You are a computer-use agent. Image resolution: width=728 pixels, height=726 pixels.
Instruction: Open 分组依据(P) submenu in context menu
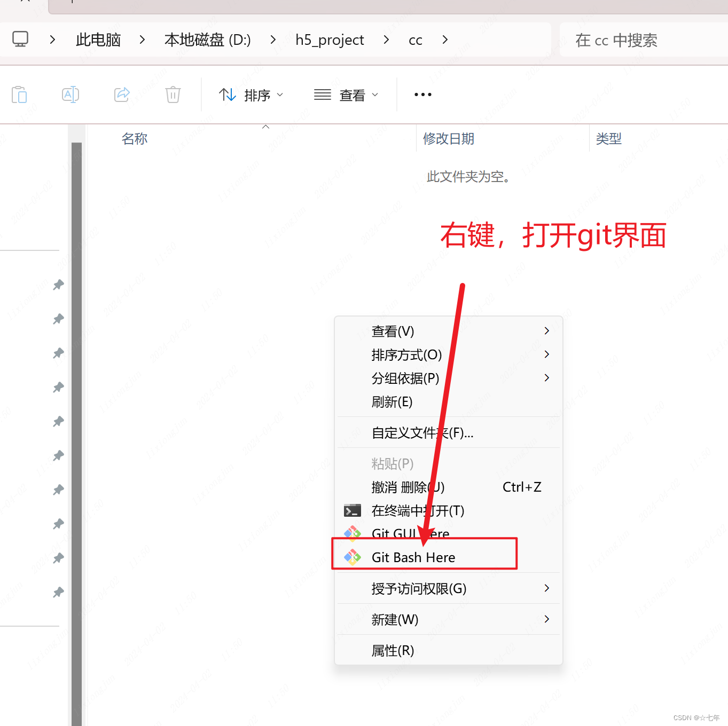(449, 378)
